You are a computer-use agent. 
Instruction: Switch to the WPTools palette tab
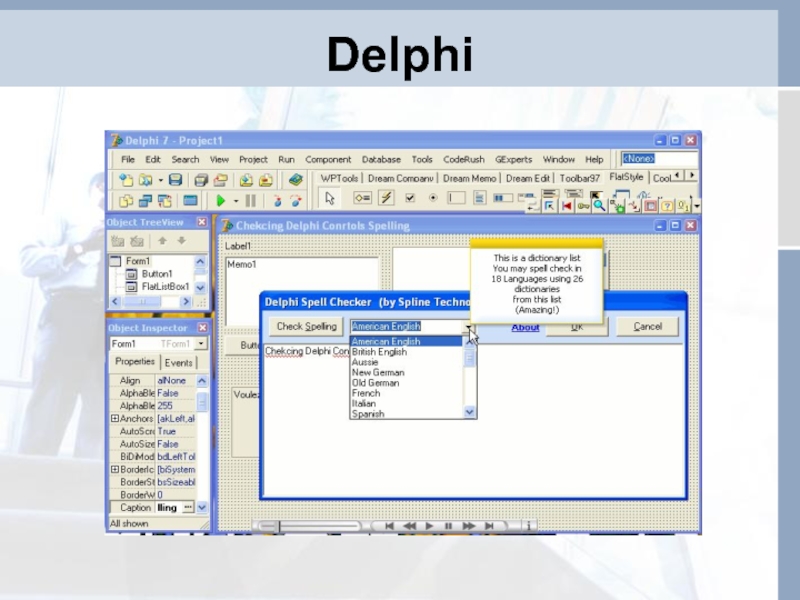pyautogui.click(x=339, y=178)
